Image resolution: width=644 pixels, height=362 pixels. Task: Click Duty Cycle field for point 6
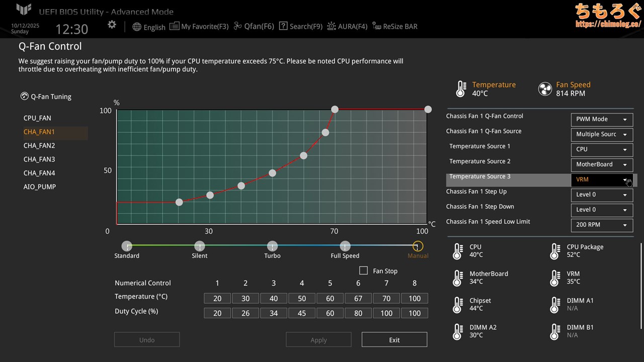pyautogui.click(x=358, y=313)
